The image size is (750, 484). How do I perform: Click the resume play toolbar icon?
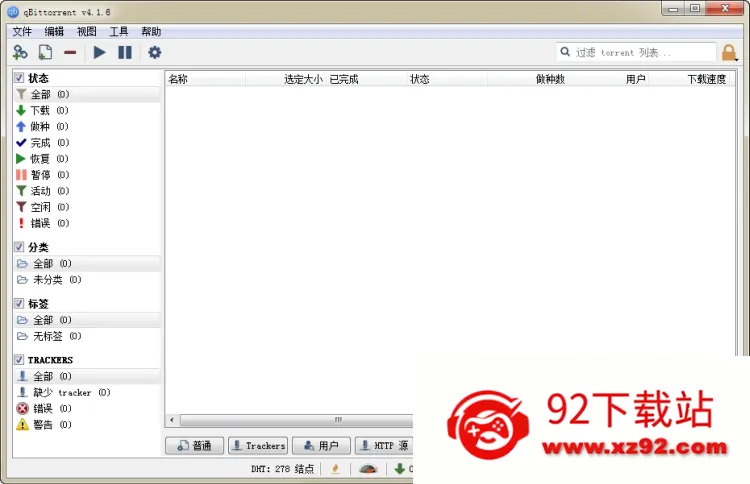coord(99,53)
